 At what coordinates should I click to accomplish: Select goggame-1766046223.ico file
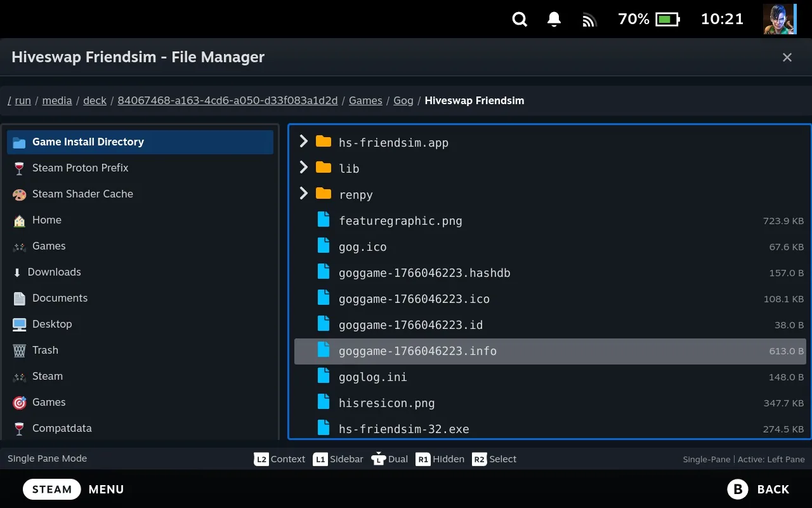click(550, 299)
